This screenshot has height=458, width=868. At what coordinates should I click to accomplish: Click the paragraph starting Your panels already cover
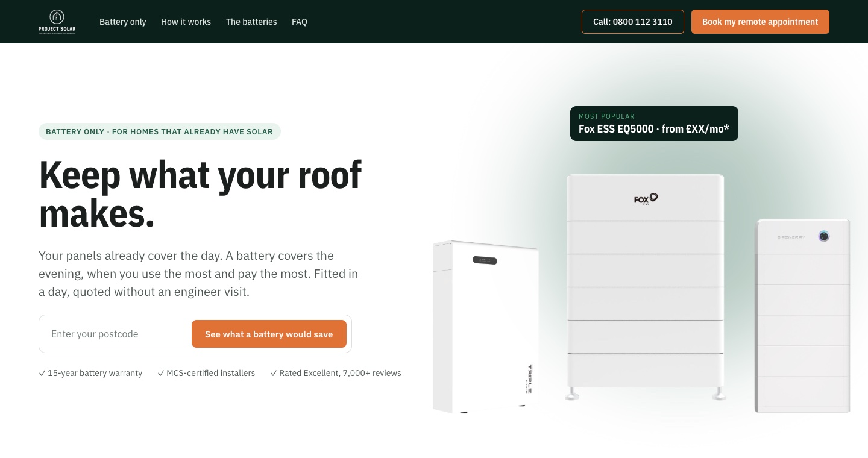tap(198, 274)
